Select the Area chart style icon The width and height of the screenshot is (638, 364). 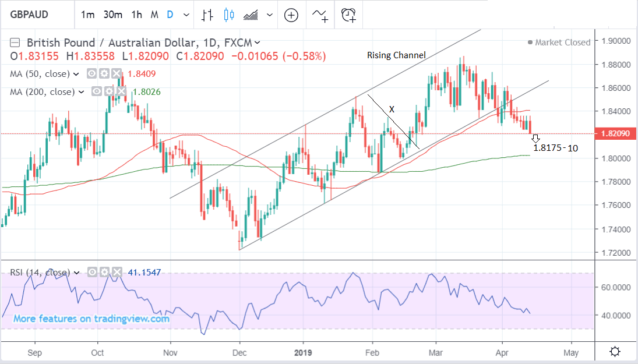point(252,15)
